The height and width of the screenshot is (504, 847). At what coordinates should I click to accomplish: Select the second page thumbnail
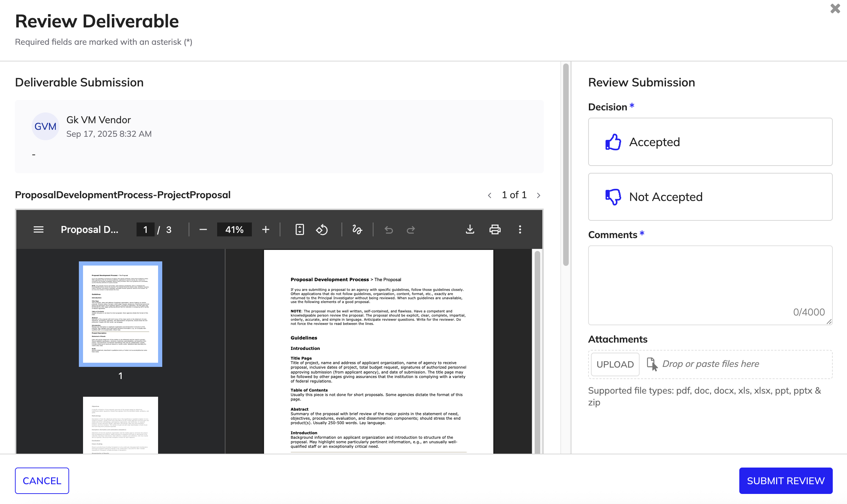[x=121, y=425]
